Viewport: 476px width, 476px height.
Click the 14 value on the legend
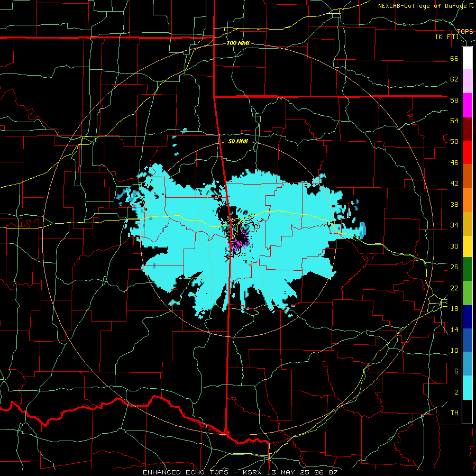point(454,329)
